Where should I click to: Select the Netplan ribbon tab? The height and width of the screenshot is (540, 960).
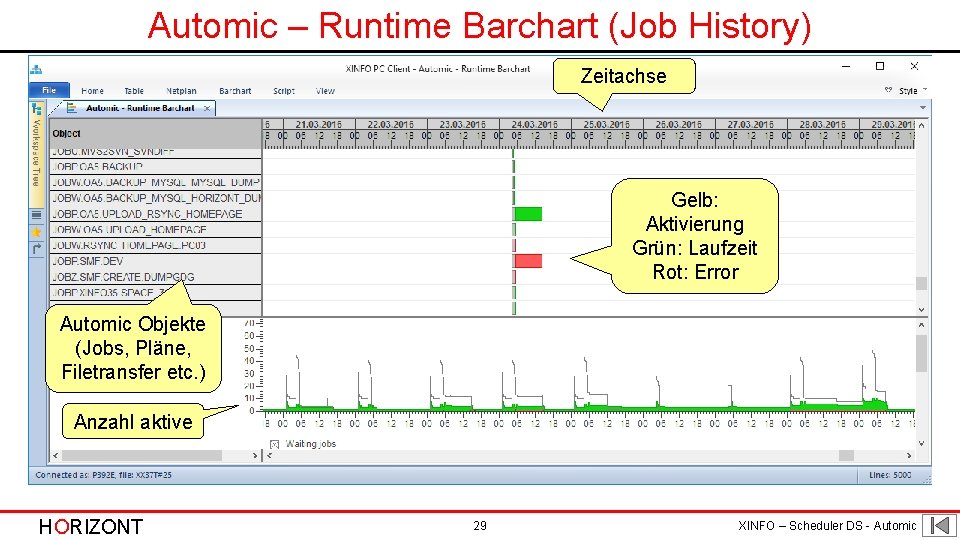click(181, 91)
